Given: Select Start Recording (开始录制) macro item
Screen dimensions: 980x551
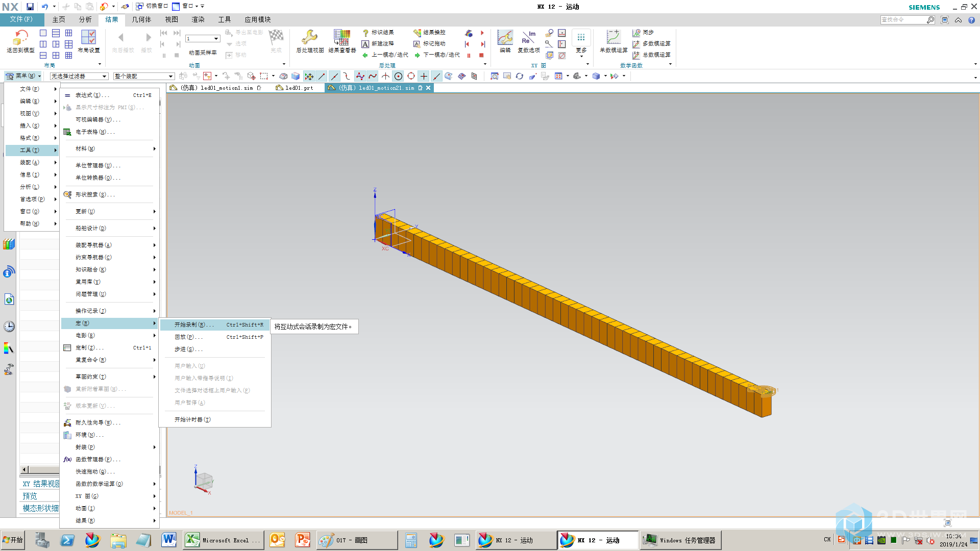Looking at the screenshot, I should [215, 324].
